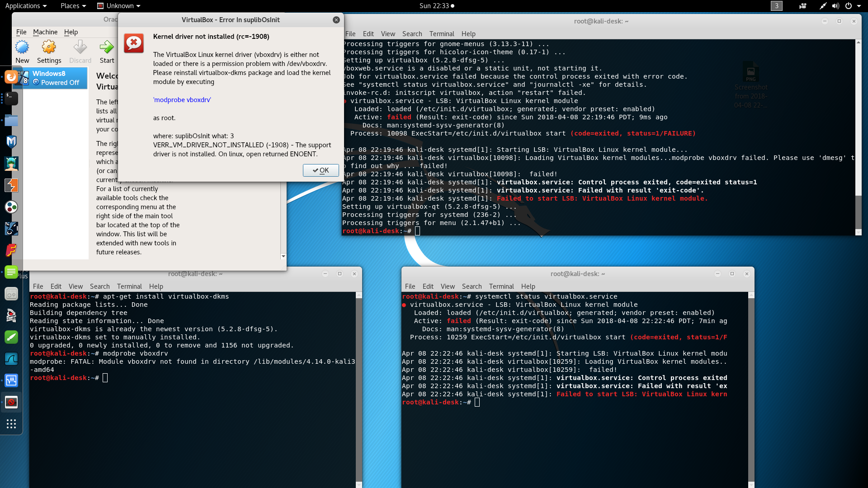
Task: Open Search menu in bottom-right terminal
Action: pyautogui.click(x=472, y=286)
